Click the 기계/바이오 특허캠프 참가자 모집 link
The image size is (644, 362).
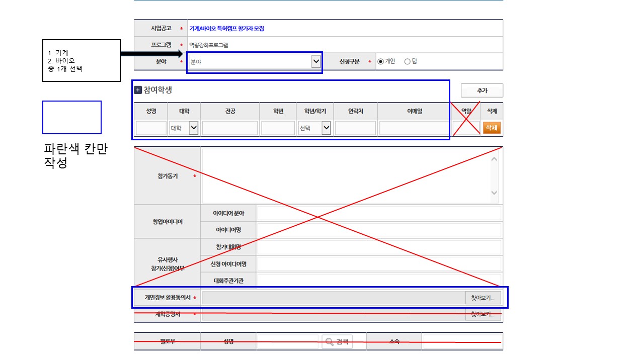226,29
